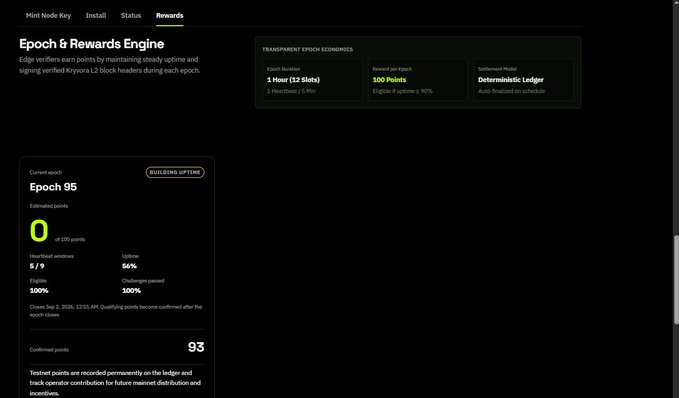This screenshot has height=398, width=679.
Task: Click the Epoch 95 title
Action: [53, 187]
